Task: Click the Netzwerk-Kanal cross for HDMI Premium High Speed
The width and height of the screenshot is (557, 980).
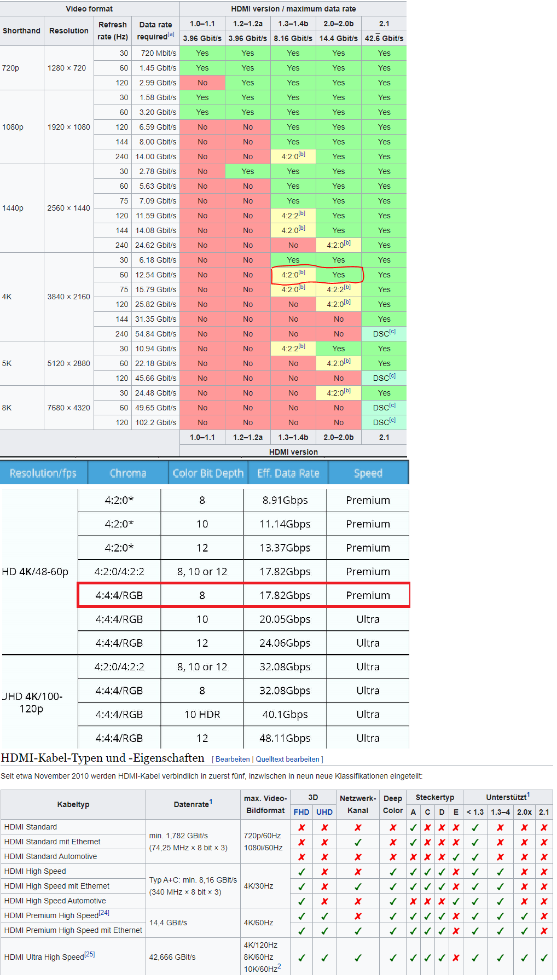Action: pyautogui.click(x=358, y=916)
